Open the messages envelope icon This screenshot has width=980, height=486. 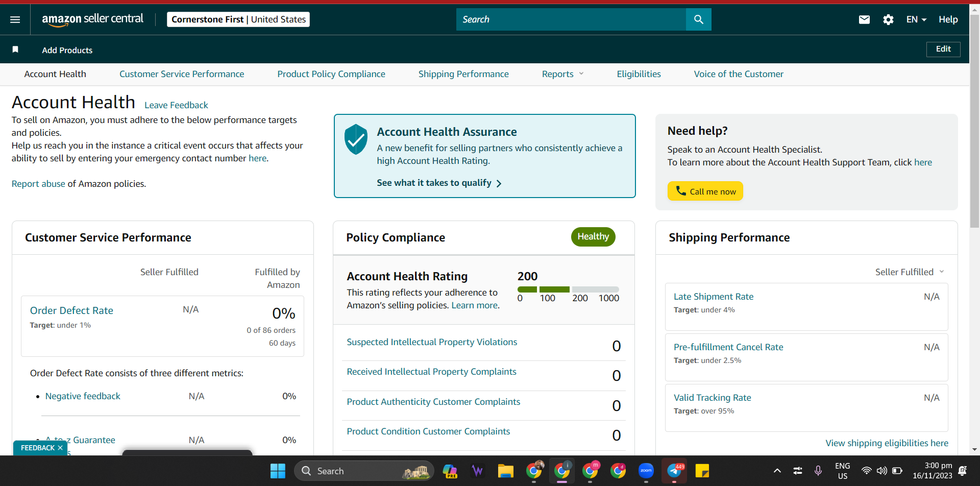tap(864, 19)
